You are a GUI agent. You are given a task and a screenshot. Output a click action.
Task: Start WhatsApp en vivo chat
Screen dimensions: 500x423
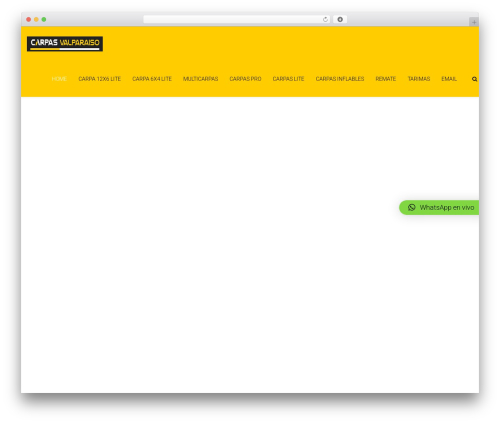click(439, 207)
